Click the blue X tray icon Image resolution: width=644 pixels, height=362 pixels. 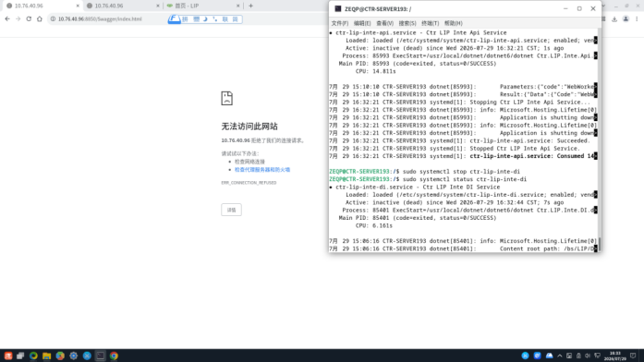(525, 356)
